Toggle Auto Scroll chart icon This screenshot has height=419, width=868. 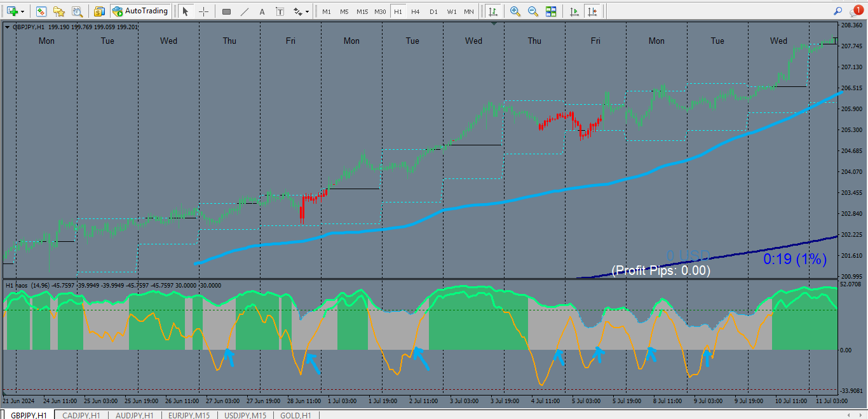pos(574,11)
